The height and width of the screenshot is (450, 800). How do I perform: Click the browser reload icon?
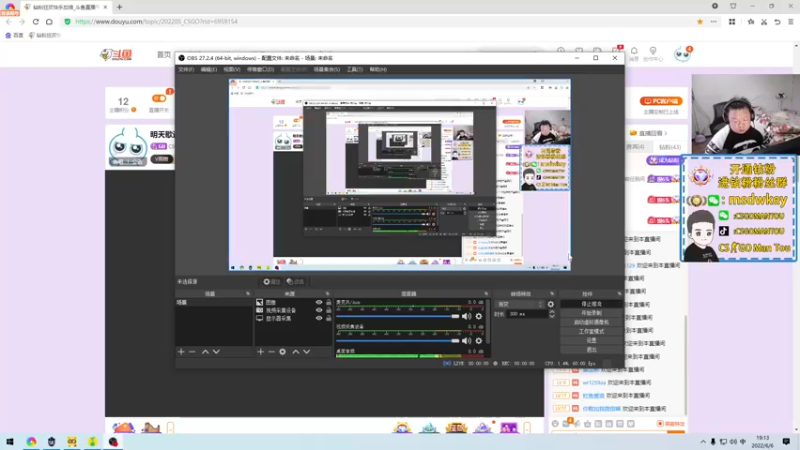pyautogui.click(x=36, y=21)
